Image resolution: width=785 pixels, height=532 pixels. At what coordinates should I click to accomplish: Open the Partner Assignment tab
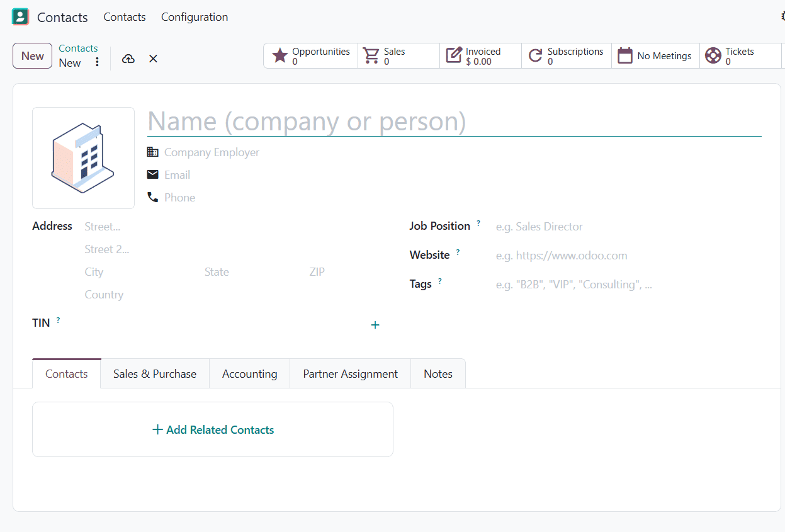pos(351,373)
